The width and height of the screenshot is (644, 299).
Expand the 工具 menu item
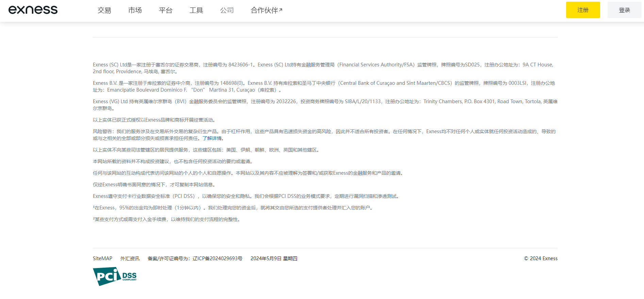[196, 10]
